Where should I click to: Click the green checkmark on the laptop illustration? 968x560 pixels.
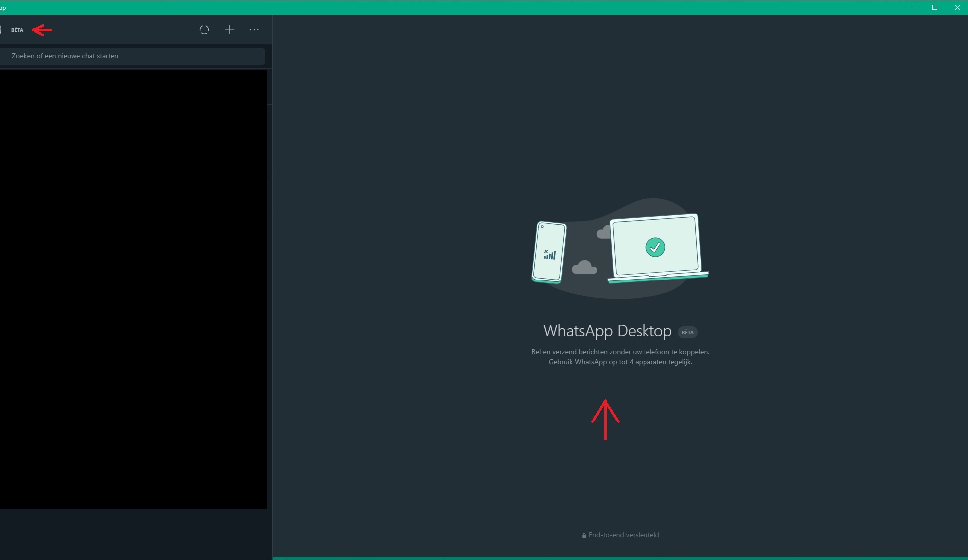pyautogui.click(x=655, y=247)
